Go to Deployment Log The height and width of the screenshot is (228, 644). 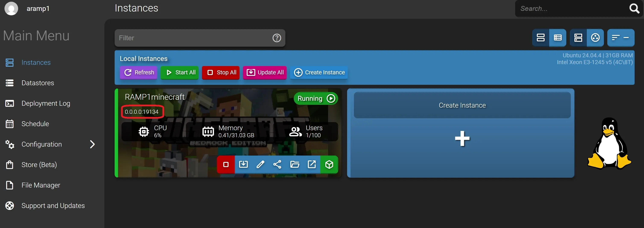point(46,103)
